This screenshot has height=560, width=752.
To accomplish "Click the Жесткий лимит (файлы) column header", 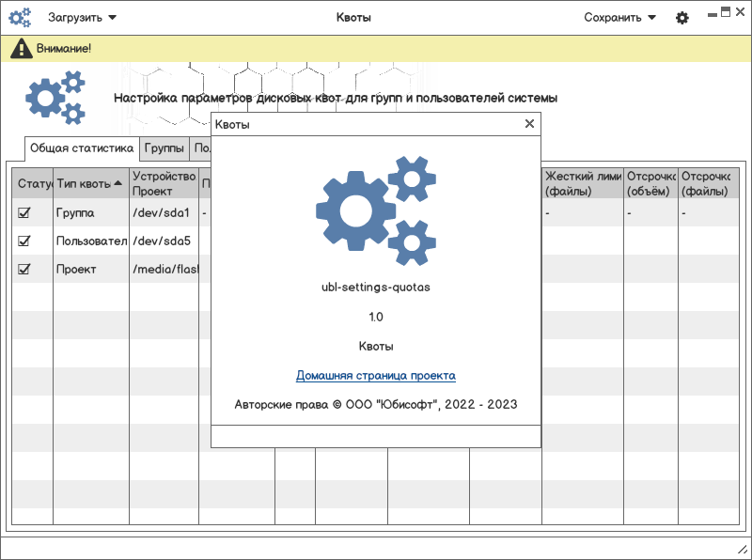I will pyautogui.click(x=583, y=183).
